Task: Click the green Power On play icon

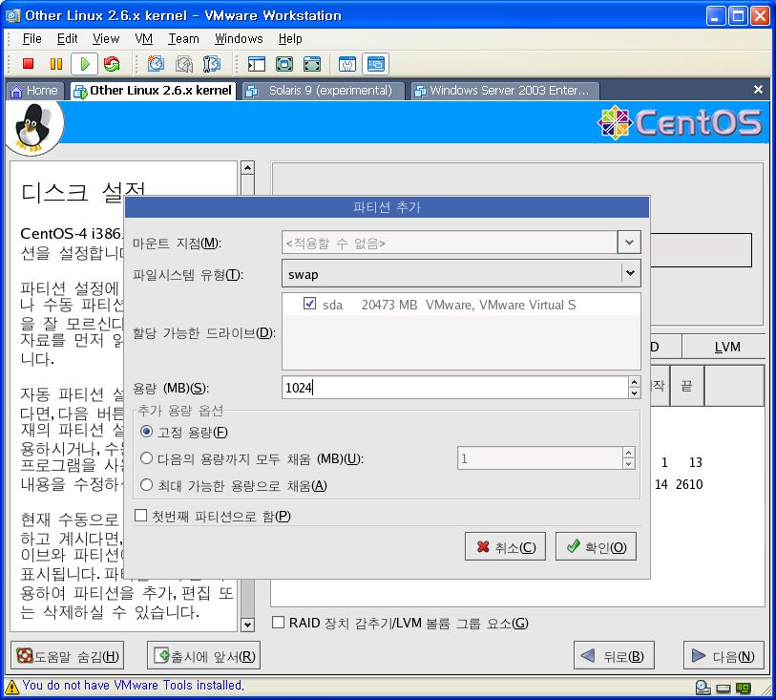Action: [85, 64]
